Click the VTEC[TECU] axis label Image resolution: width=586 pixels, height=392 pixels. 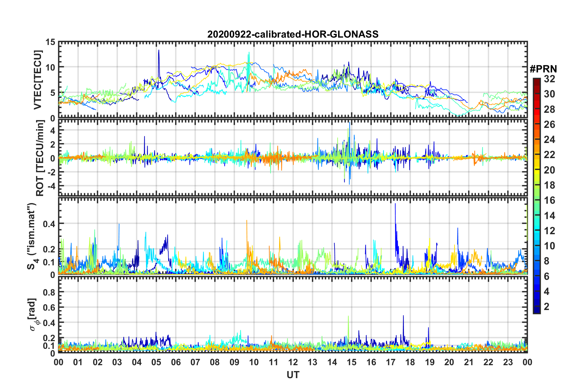[38, 80]
